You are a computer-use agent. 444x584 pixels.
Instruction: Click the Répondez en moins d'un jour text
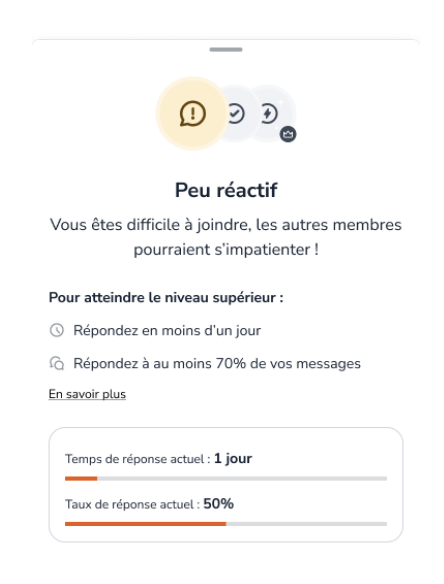167,330
